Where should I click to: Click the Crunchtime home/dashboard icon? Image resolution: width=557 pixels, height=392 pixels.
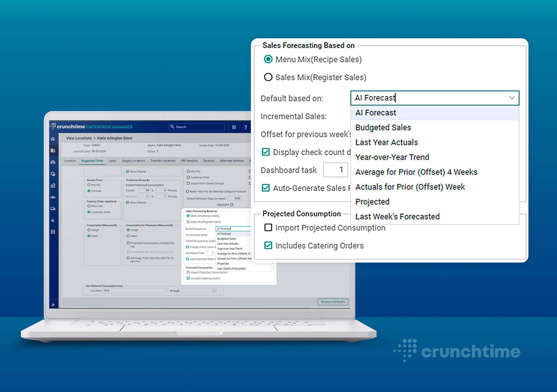(x=53, y=138)
